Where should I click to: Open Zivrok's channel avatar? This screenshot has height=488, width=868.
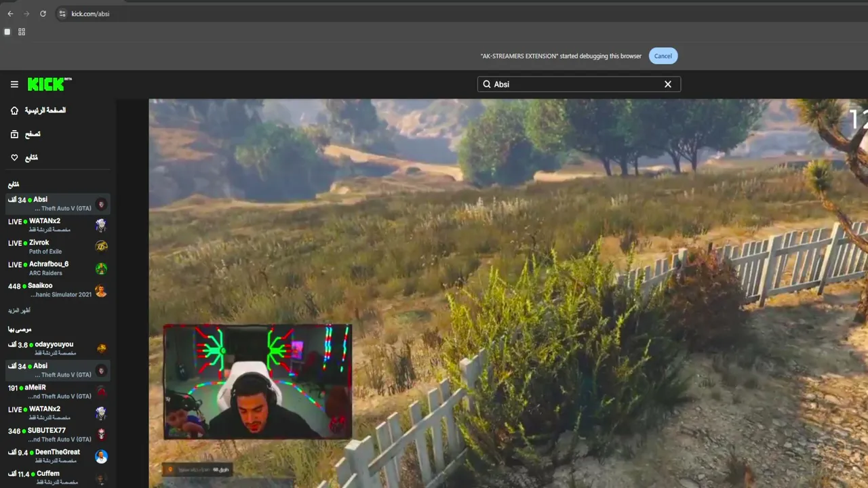click(101, 247)
